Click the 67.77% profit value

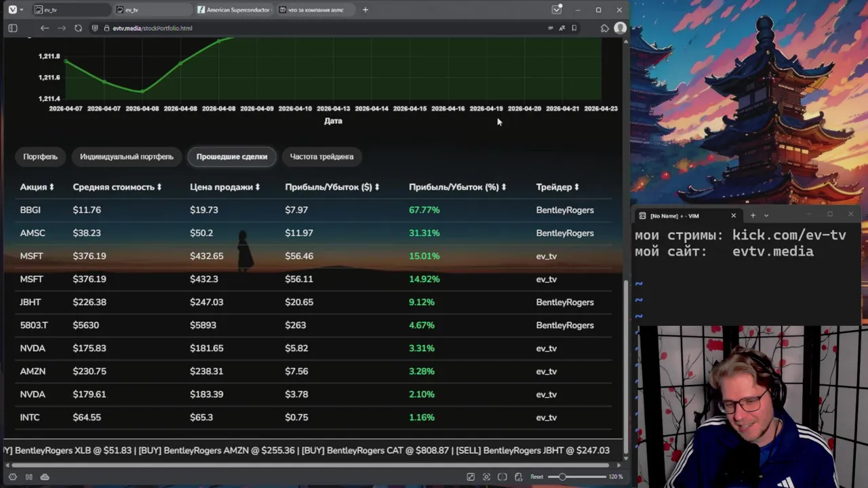click(425, 210)
